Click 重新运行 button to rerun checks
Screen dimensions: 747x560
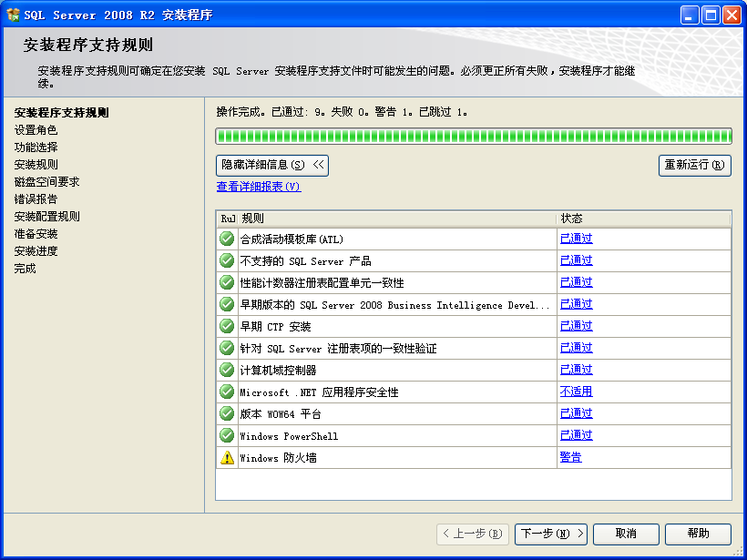pyautogui.click(x=695, y=166)
